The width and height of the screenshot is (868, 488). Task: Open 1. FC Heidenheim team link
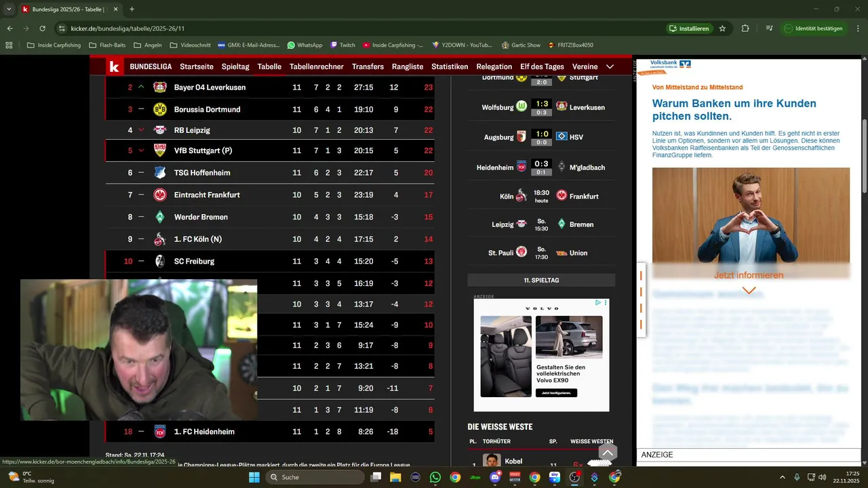click(204, 432)
